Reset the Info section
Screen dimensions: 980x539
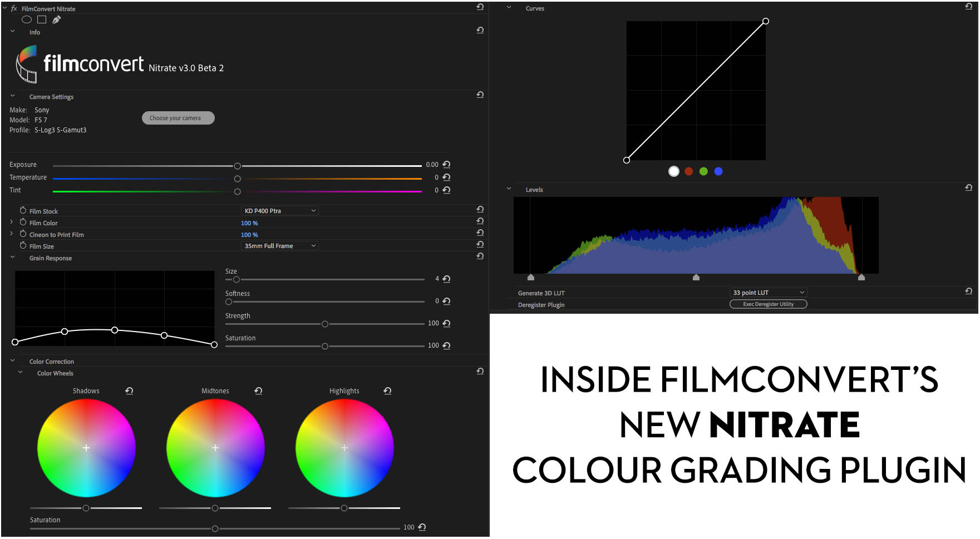[x=480, y=30]
